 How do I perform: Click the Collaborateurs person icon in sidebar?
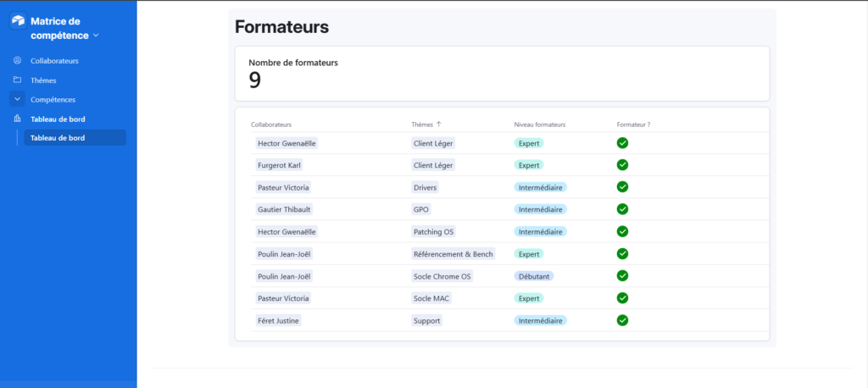[17, 60]
